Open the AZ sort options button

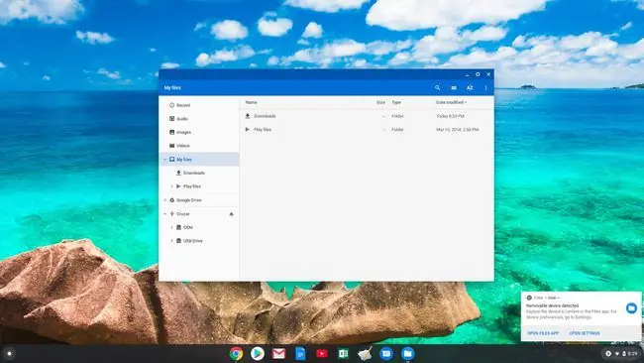click(470, 87)
